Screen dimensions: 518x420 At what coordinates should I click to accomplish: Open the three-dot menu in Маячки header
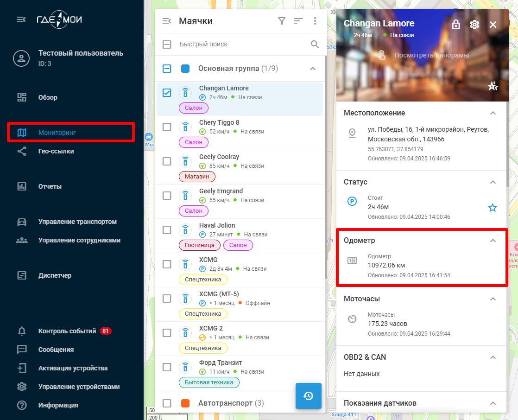point(315,21)
